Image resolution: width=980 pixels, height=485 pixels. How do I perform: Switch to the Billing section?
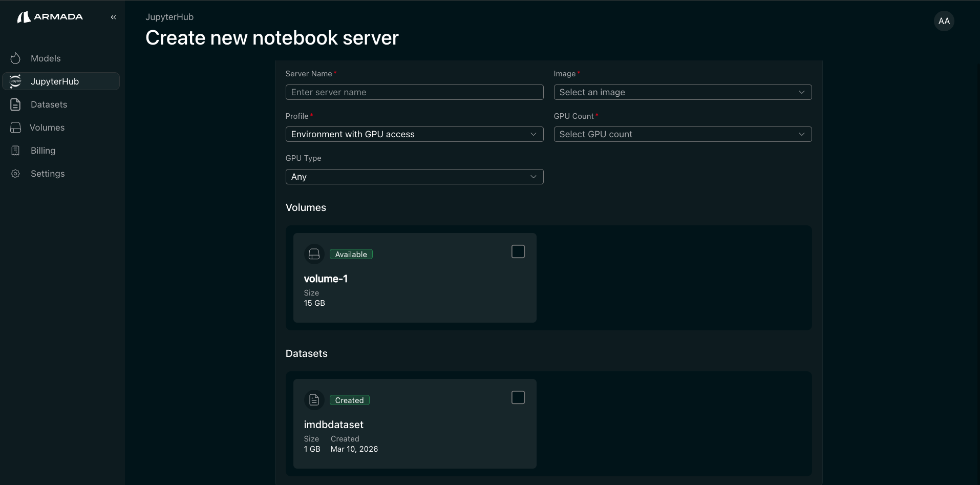(x=42, y=150)
